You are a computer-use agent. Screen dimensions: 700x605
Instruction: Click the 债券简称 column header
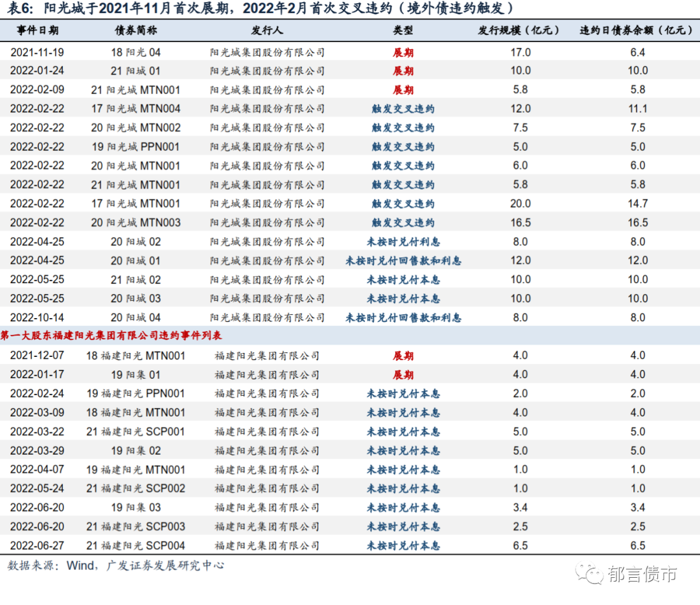tap(135, 30)
